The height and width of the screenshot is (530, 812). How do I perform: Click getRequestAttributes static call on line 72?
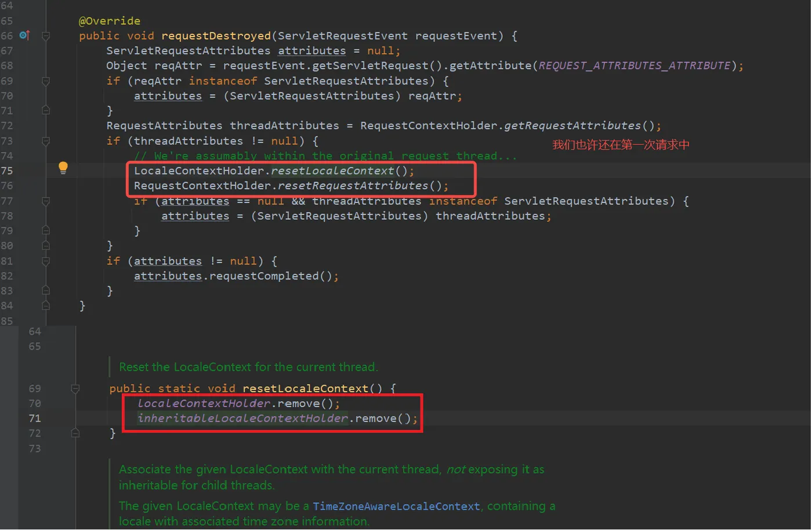click(x=572, y=126)
